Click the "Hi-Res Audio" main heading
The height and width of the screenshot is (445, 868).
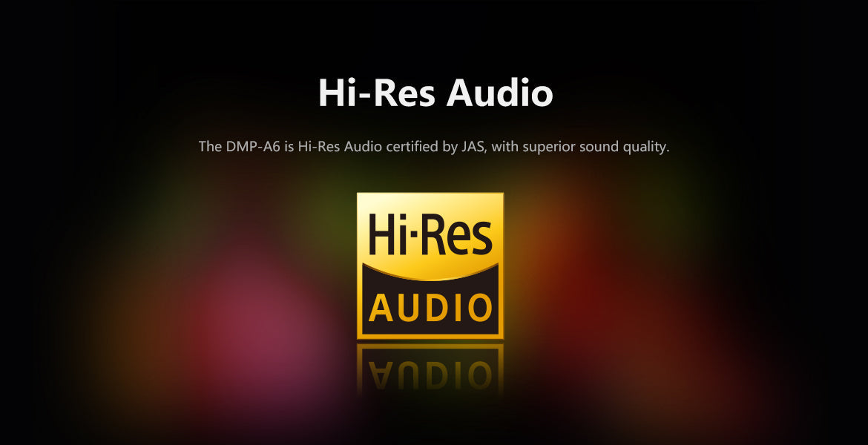pyautogui.click(x=435, y=94)
